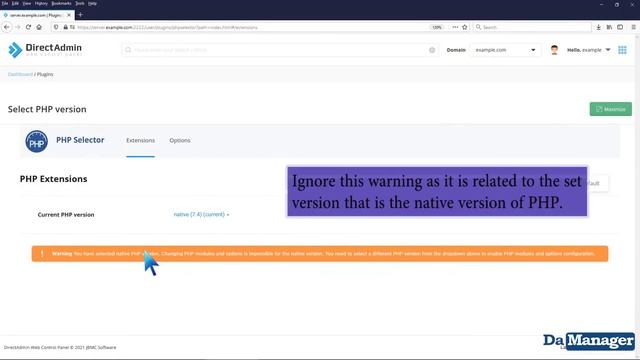640x360 pixels.
Task: Click the PHP Selector round logo
Action: click(x=36, y=141)
